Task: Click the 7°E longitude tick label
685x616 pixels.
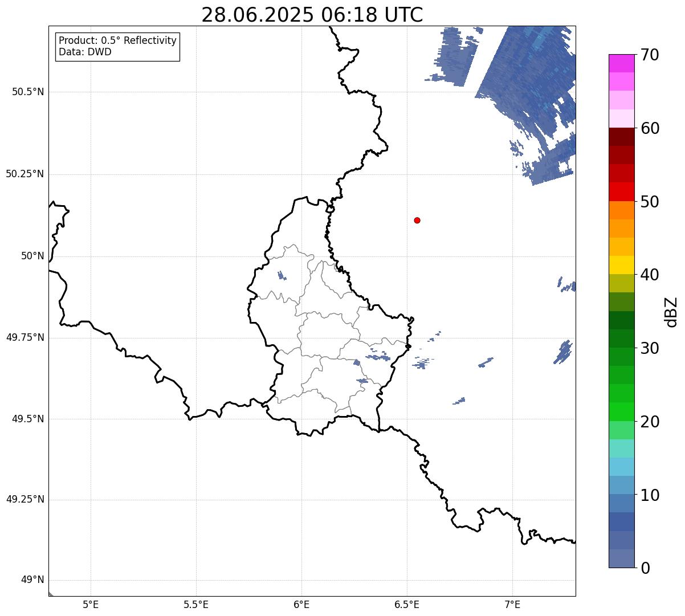Action: 512,604
